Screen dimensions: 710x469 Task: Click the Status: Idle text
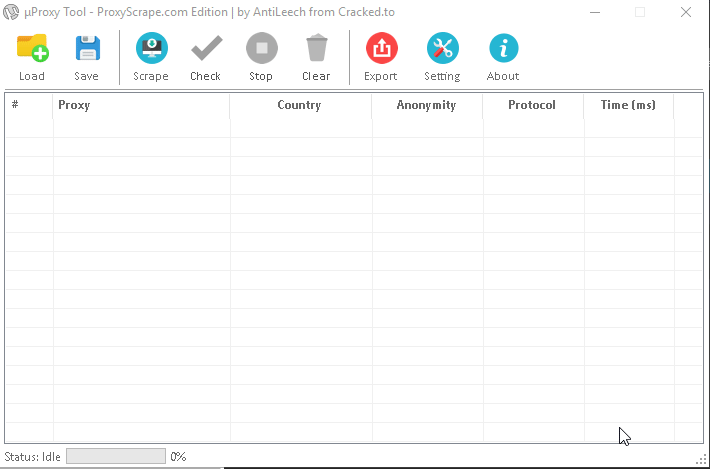pos(33,457)
